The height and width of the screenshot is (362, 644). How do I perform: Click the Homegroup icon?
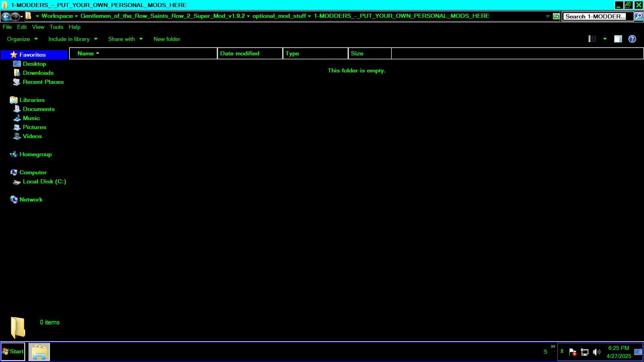tap(14, 154)
